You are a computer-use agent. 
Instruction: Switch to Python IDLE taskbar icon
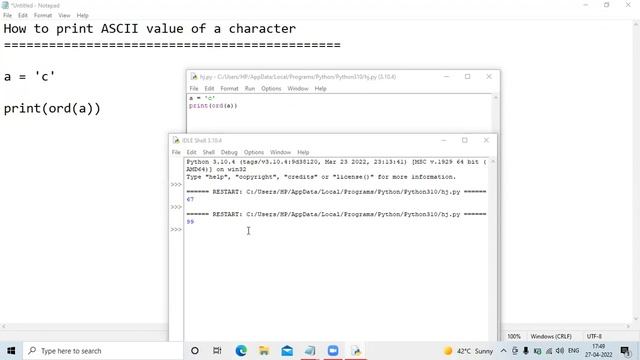tap(356, 351)
